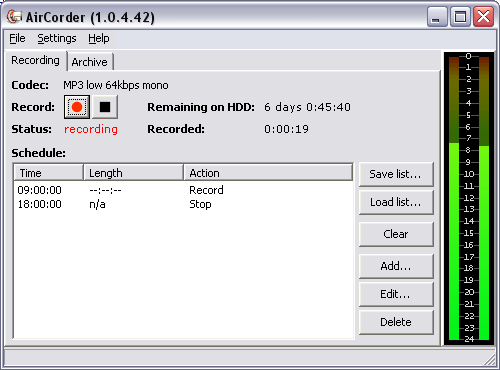Image resolution: width=500 pixels, height=370 pixels.
Task: Click the right channel level meter bar
Action: pos(484,198)
